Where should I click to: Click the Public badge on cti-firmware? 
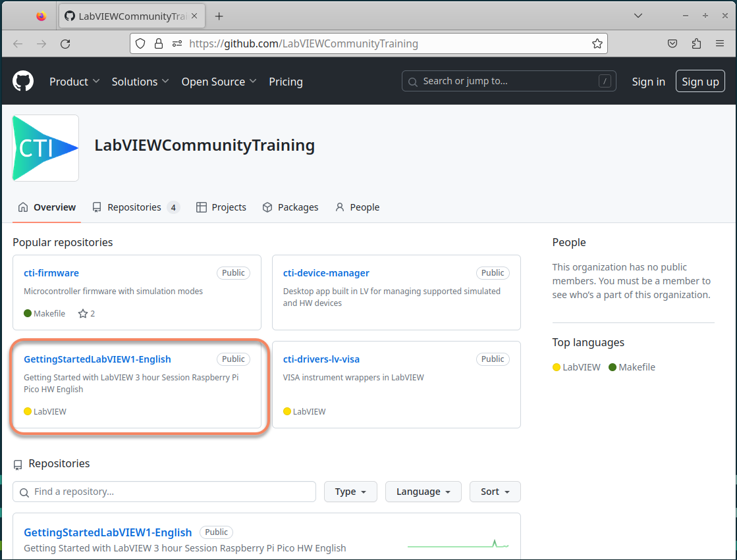(233, 273)
